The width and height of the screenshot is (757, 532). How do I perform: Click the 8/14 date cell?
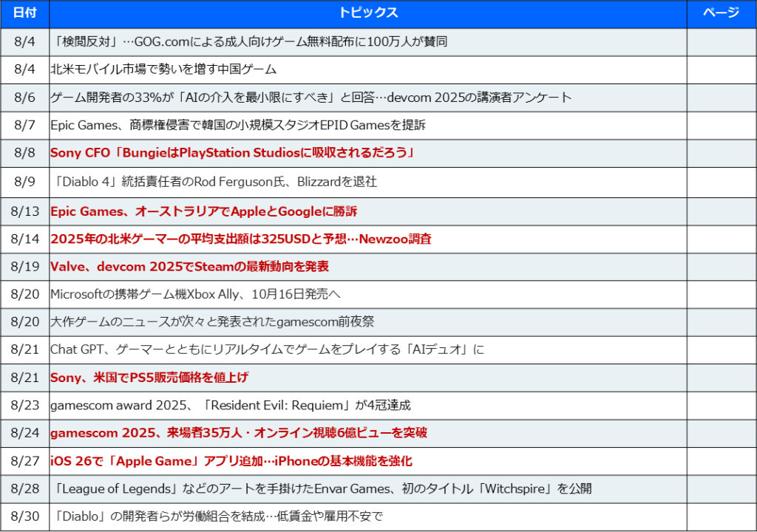point(24,239)
